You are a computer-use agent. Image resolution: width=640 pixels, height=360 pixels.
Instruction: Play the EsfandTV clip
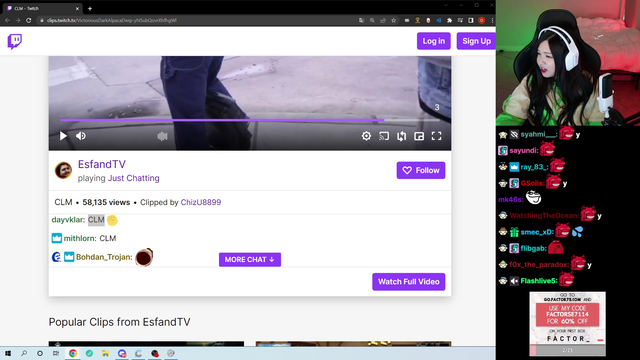tap(63, 136)
